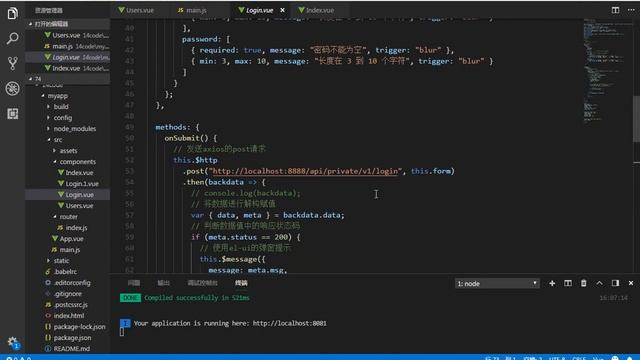640x360 pixels.
Task: Open the Problems panel tab
Action: (x=134, y=283)
